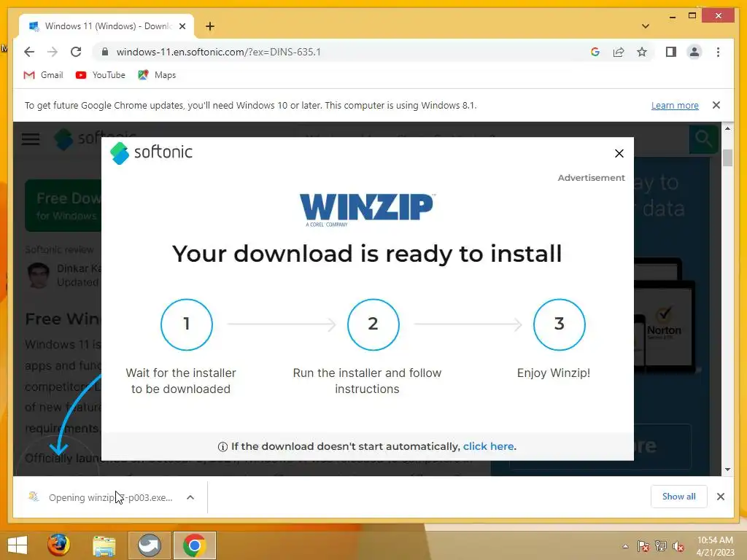Image resolution: width=747 pixels, height=560 pixels.
Task: Open the Chrome side panel
Action: pyautogui.click(x=671, y=52)
